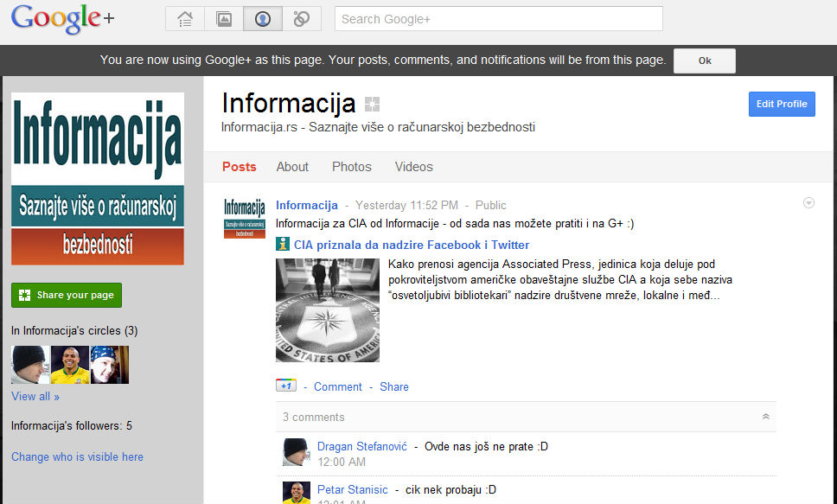Click the large Informacija profile picture
Screen dimensions: 837x504
(x=98, y=178)
